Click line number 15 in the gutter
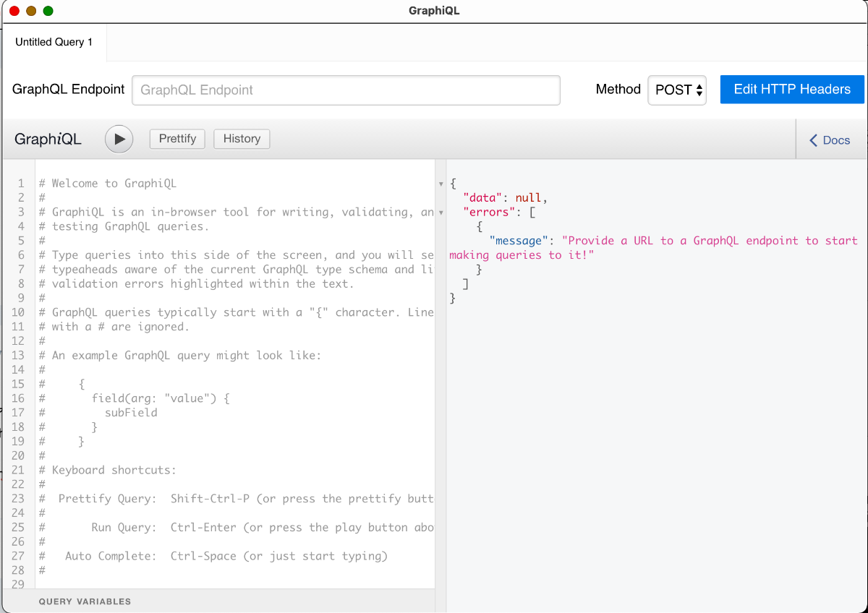The height and width of the screenshot is (613, 868). click(x=18, y=384)
